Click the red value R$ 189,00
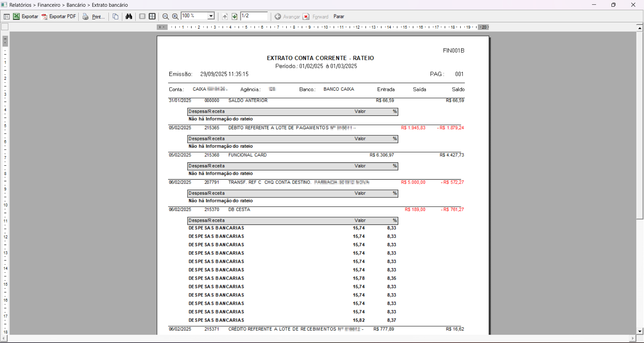The image size is (644, 343). pyautogui.click(x=415, y=209)
